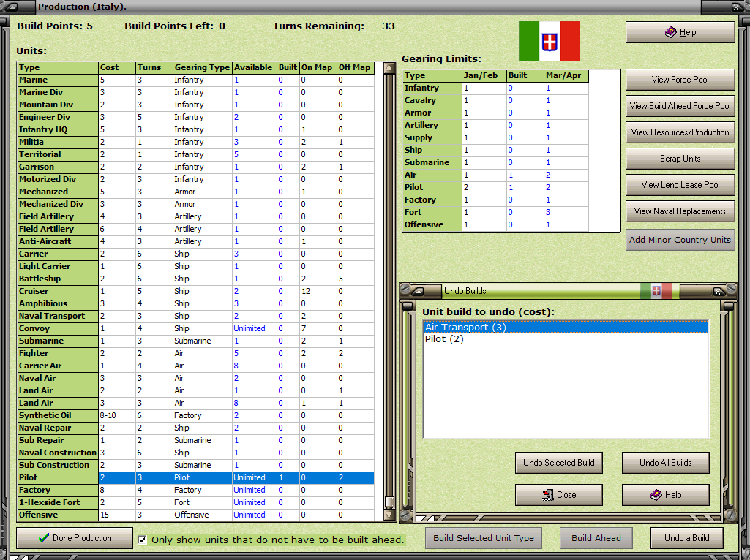Click Undo Selected Build
Screen dimensions: 750x560
558,462
